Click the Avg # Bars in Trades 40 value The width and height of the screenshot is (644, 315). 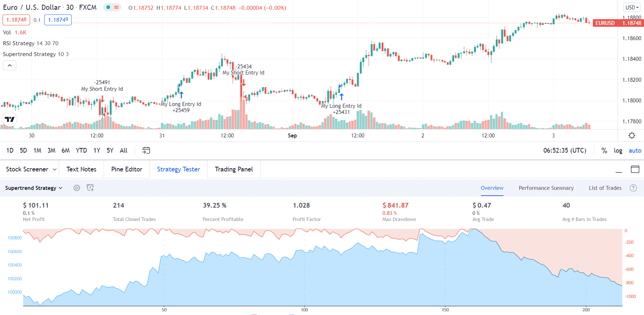click(x=566, y=205)
